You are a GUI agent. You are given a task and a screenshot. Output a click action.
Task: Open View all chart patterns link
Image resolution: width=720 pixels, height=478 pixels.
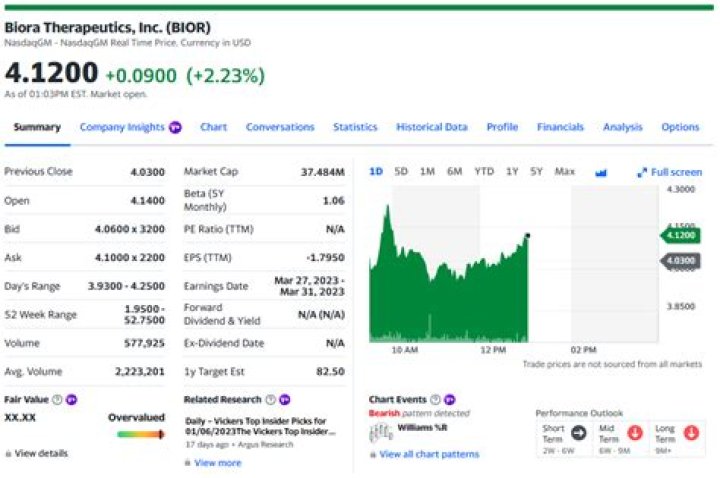(429, 454)
